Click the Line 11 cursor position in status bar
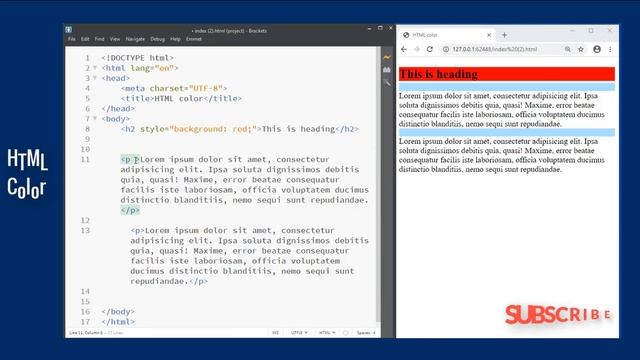 pos(86,333)
